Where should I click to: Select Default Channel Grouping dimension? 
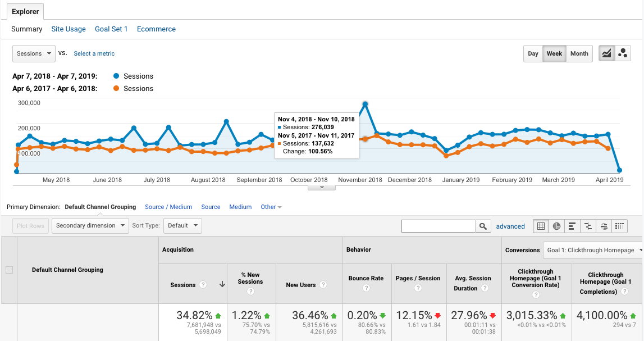coord(100,207)
